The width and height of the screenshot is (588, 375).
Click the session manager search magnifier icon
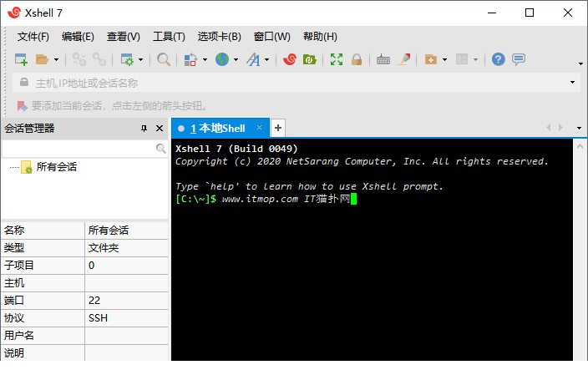pyautogui.click(x=161, y=149)
